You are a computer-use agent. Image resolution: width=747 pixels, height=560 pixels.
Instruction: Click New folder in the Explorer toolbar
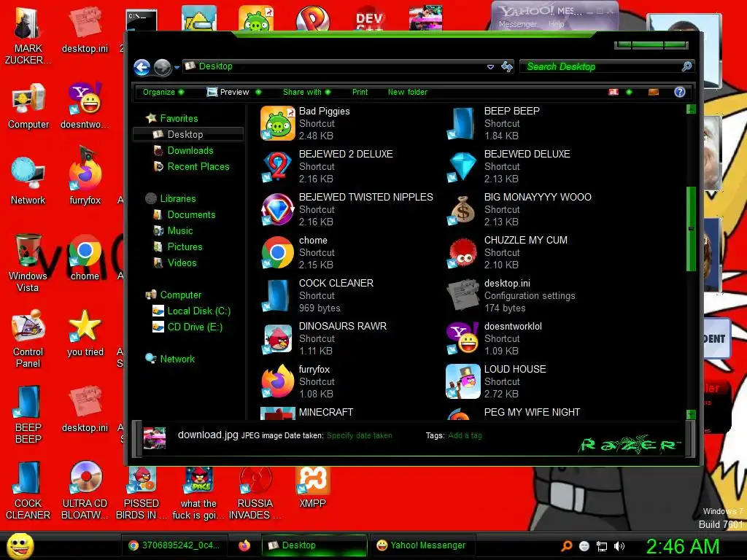[407, 92]
